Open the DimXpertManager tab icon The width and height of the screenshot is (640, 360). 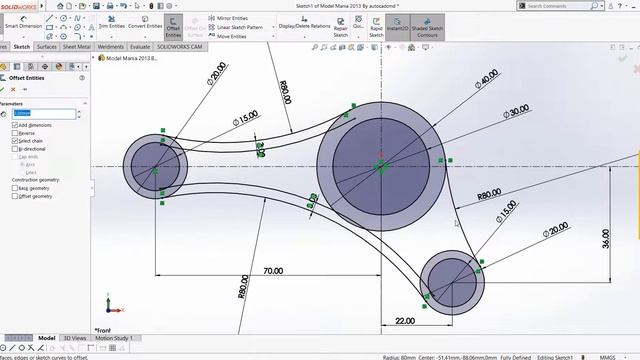tap(44, 67)
